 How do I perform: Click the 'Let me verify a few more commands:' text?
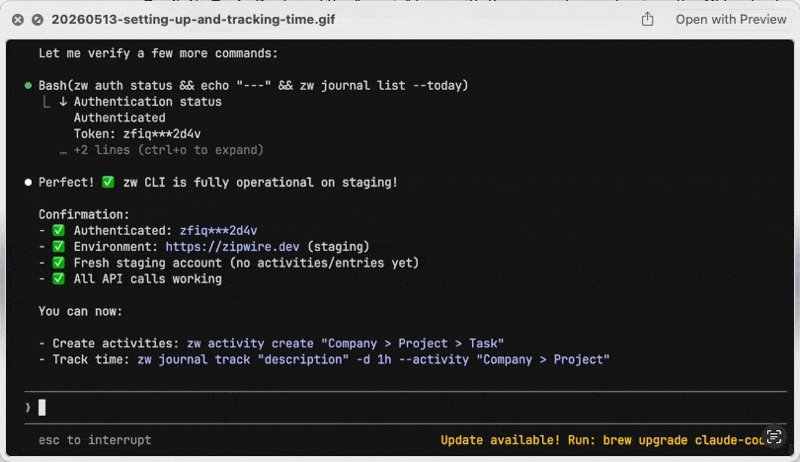pos(158,53)
